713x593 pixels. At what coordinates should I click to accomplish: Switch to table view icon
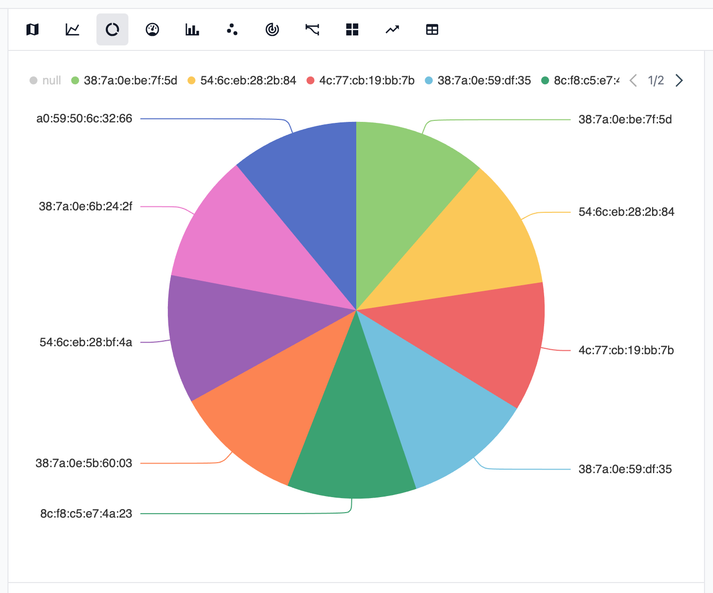432,30
